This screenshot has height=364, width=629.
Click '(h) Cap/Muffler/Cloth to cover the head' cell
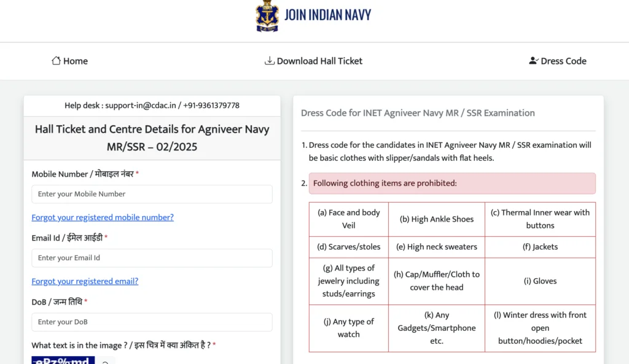(437, 281)
